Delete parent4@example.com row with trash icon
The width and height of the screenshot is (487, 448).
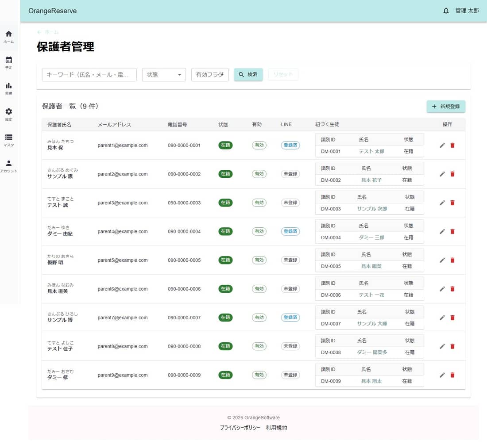click(x=452, y=231)
